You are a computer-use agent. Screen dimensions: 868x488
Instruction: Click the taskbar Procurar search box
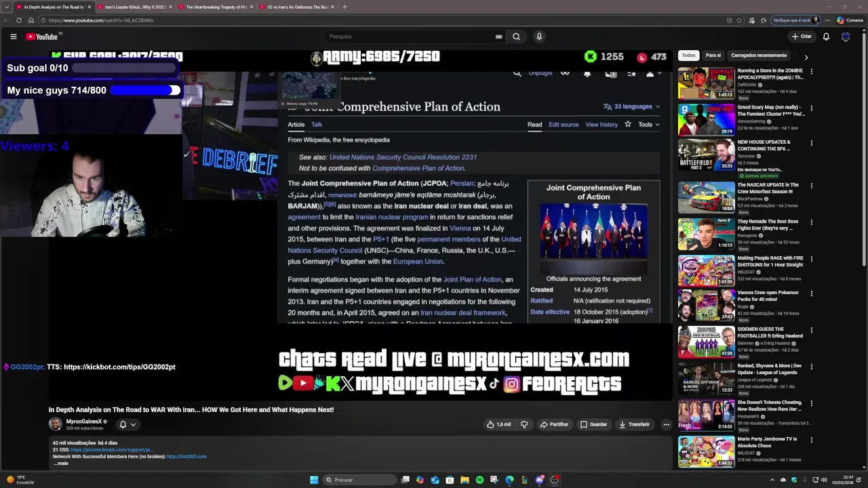coord(359,480)
